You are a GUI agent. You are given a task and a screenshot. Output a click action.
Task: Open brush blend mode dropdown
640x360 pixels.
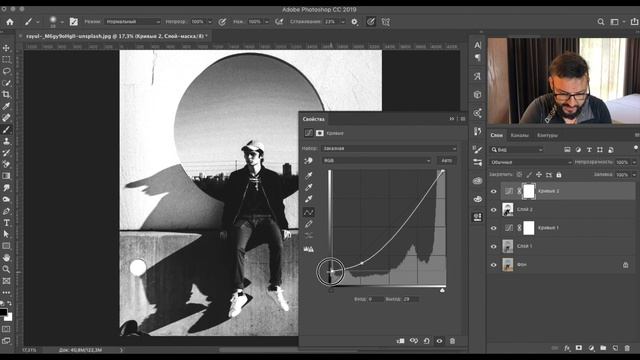[133, 22]
